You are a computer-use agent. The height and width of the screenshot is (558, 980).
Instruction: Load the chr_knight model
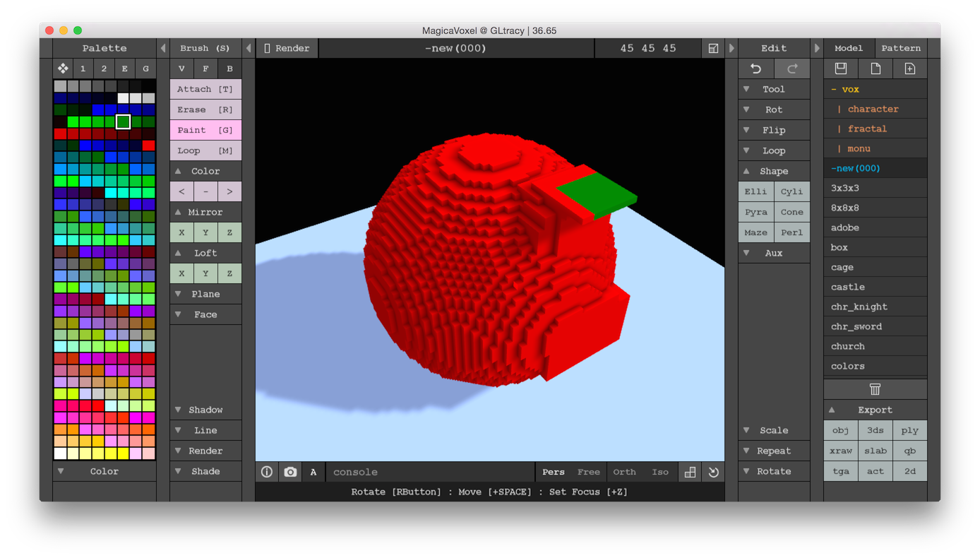pyautogui.click(x=875, y=307)
